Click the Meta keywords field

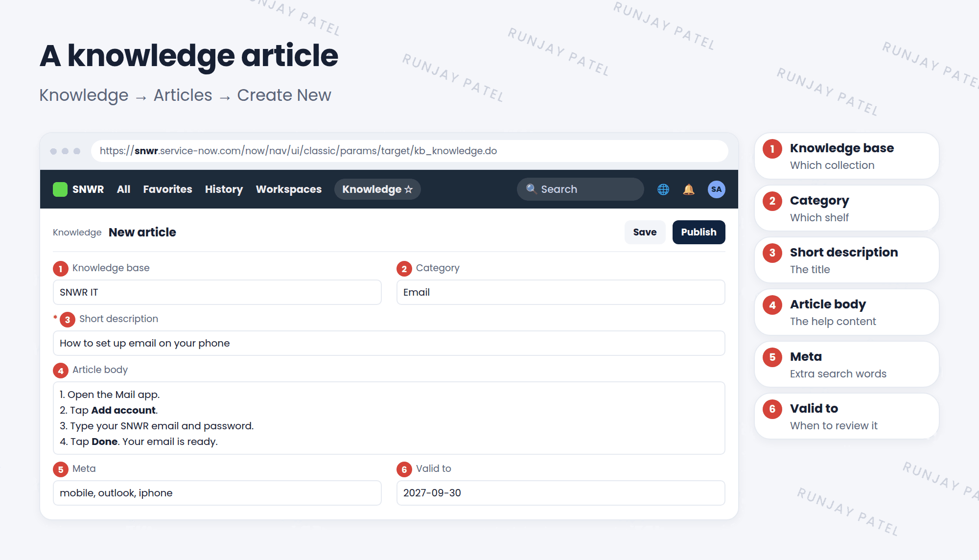217,493
